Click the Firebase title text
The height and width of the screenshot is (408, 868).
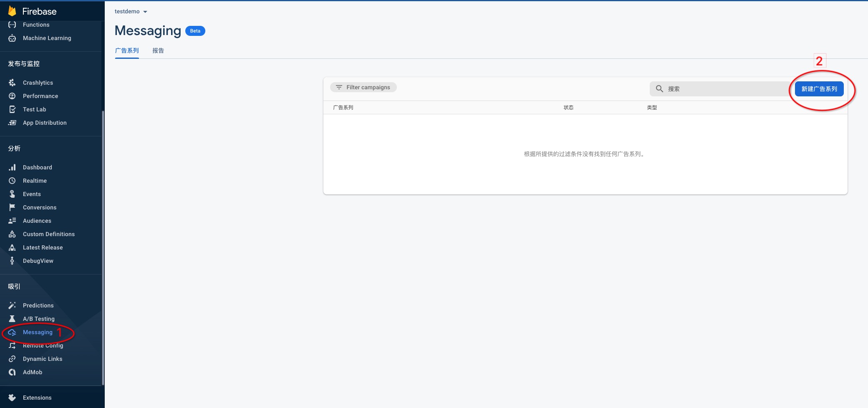coord(39,11)
